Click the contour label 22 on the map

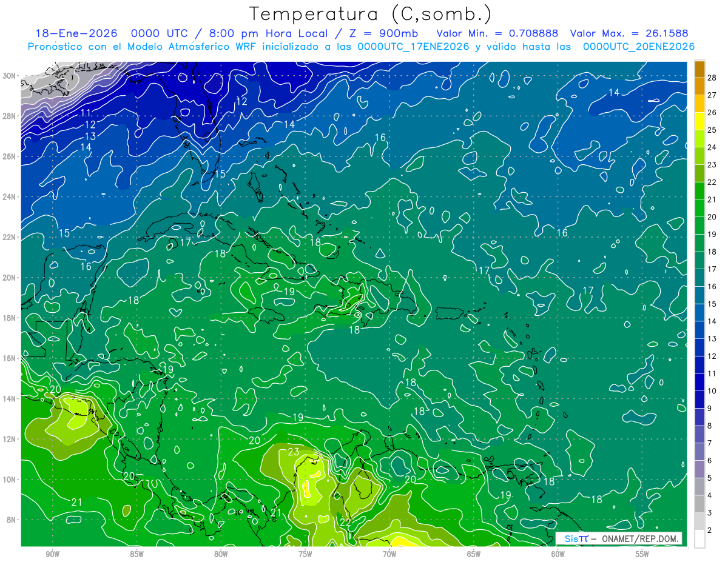(345, 523)
